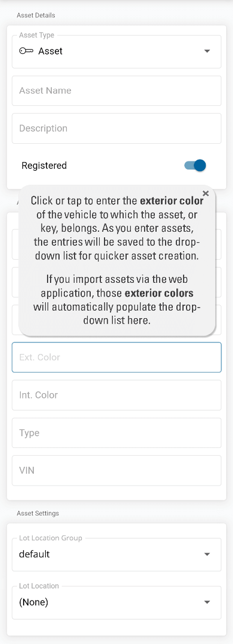Screen dimensions: 233x644
Task: Select the Ext. Color field
Action: coord(116,357)
